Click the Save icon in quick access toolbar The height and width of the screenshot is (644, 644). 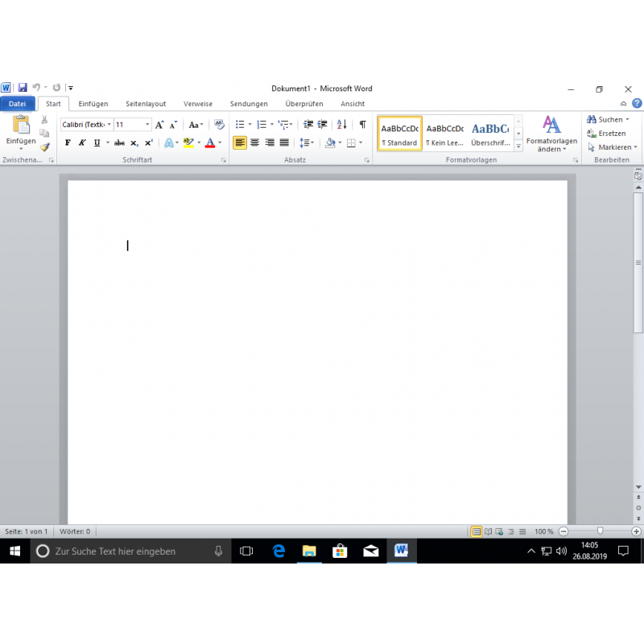point(22,88)
